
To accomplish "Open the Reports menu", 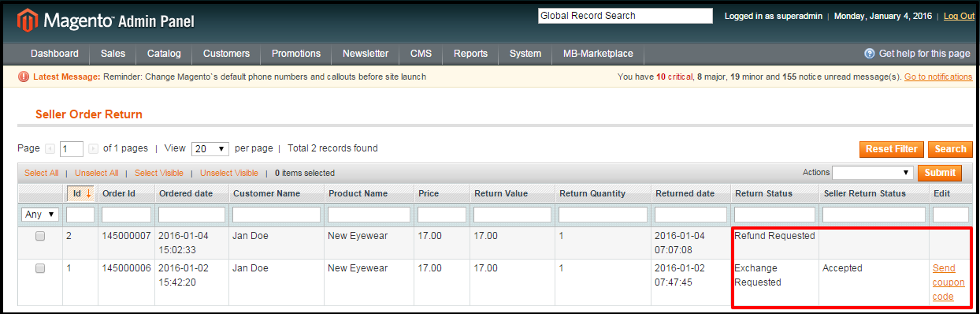I will [x=470, y=54].
